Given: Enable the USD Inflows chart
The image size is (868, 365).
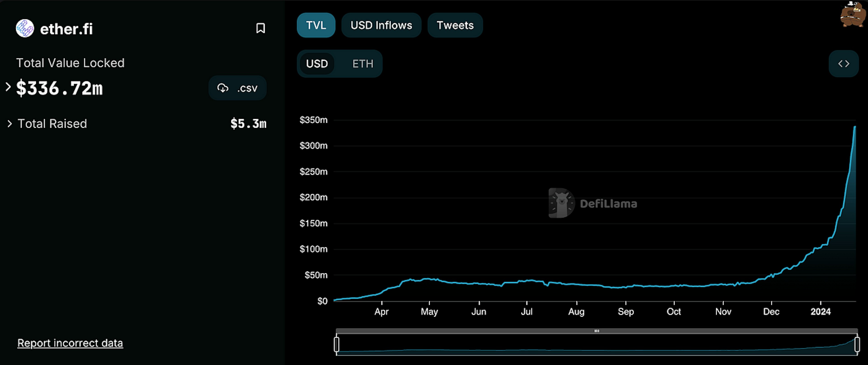Looking at the screenshot, I should point(381,25).
